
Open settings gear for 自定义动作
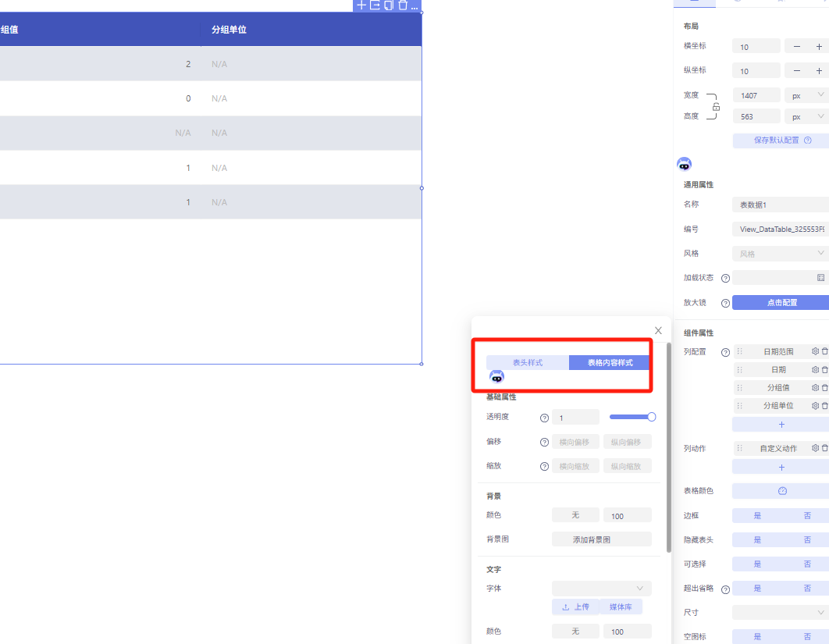(x=815, y=448)
